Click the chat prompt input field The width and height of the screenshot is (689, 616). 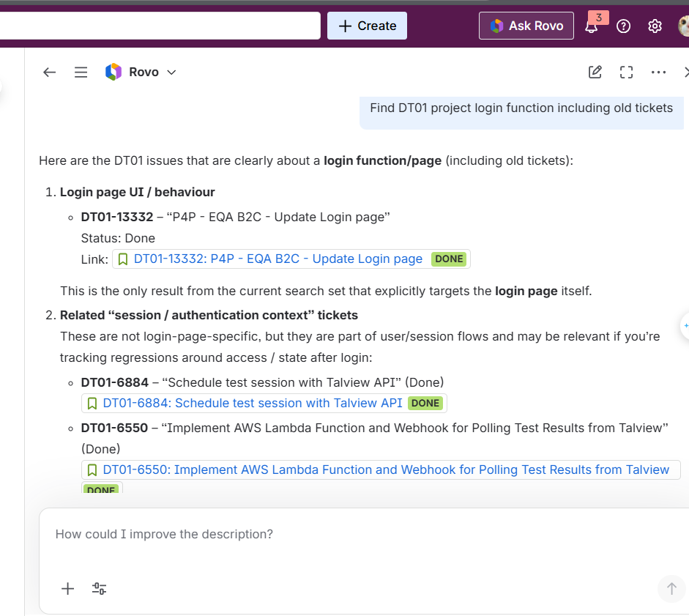coord(351,534)
